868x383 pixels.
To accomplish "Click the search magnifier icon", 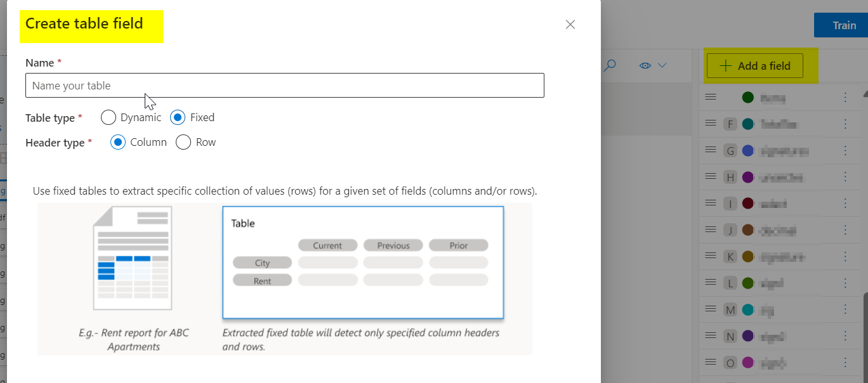I will point(610,65).
